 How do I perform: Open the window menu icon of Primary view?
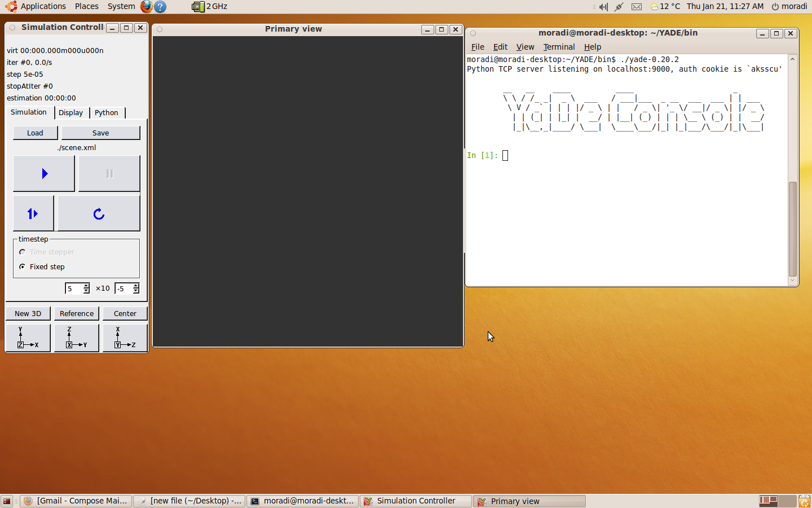(x=160, y=29)
